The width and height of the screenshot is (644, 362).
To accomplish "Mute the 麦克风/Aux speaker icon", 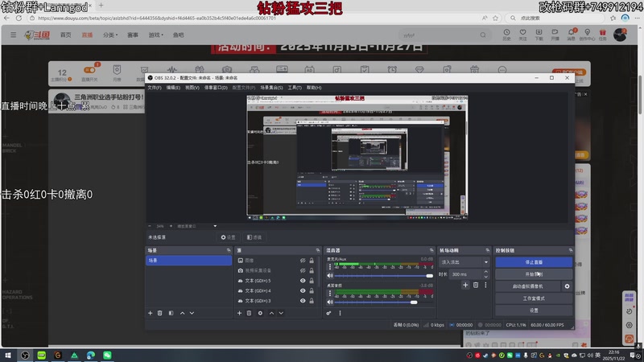I will [x=330, y=276].
